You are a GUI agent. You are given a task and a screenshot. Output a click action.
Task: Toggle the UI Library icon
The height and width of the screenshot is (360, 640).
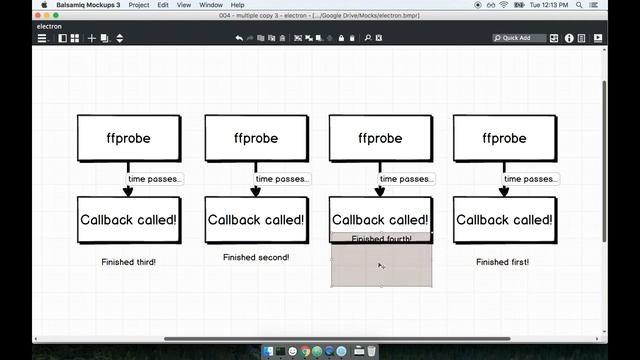click(x=554, y=38)
